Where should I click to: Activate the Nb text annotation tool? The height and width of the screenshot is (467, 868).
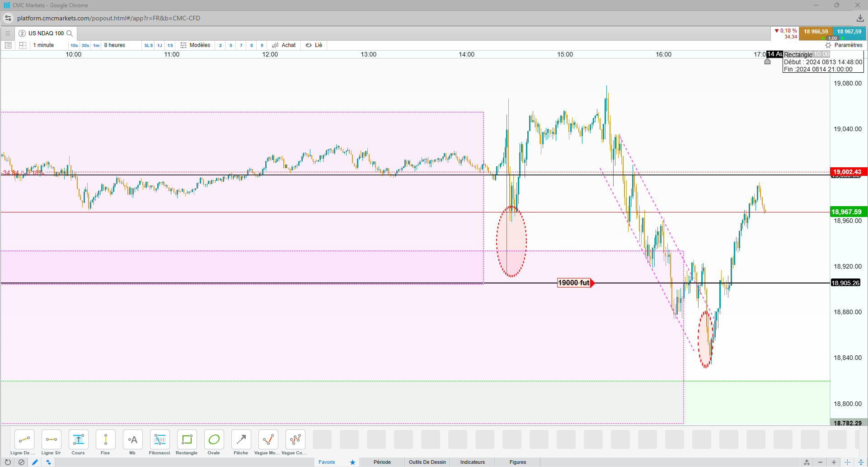click(132, 442)
